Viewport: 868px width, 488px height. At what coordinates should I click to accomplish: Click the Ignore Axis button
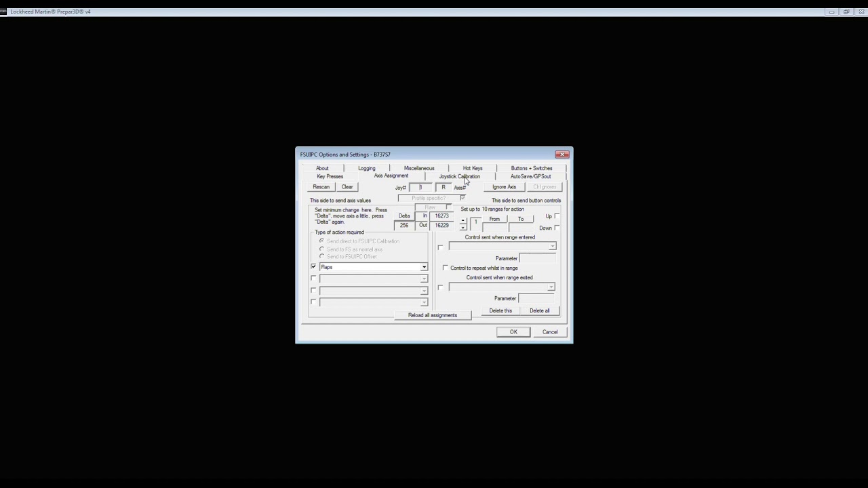[x=504, y=187]
